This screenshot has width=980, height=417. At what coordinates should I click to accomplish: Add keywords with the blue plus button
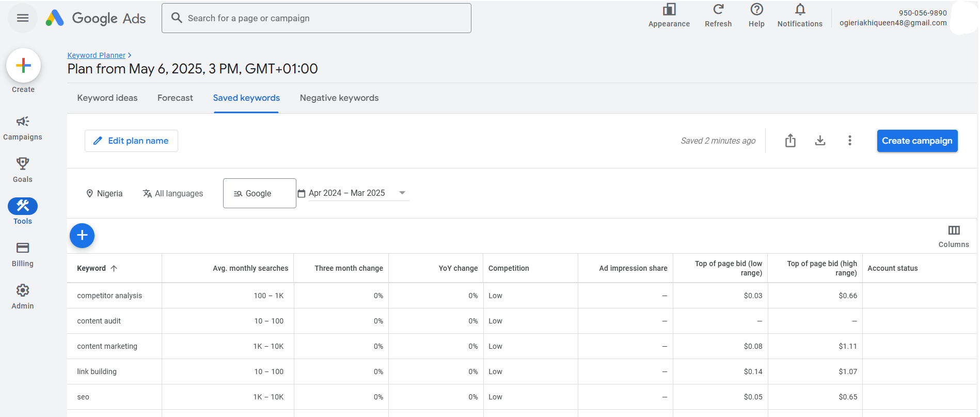(x=82, y=236)
